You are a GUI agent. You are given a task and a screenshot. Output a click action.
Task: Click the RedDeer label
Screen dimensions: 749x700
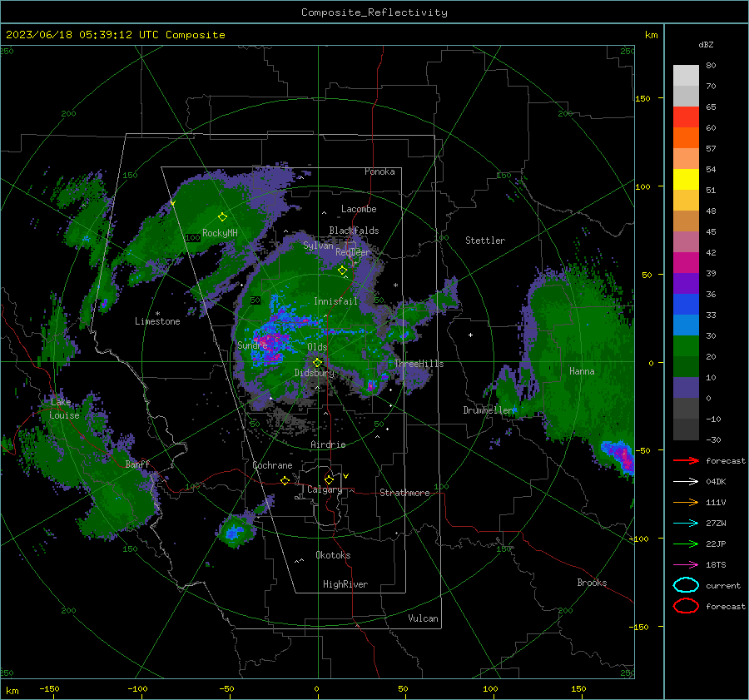click(353, 252)
